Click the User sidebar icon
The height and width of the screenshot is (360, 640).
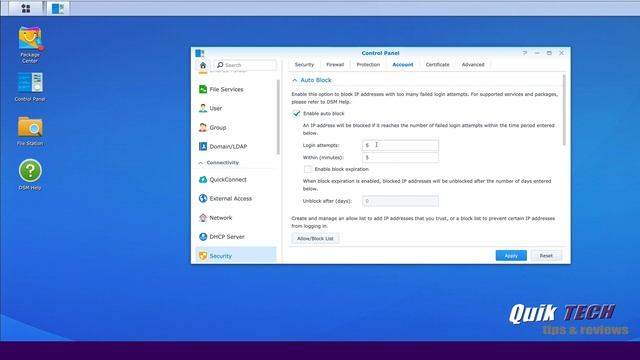click(x=203, y=108)
